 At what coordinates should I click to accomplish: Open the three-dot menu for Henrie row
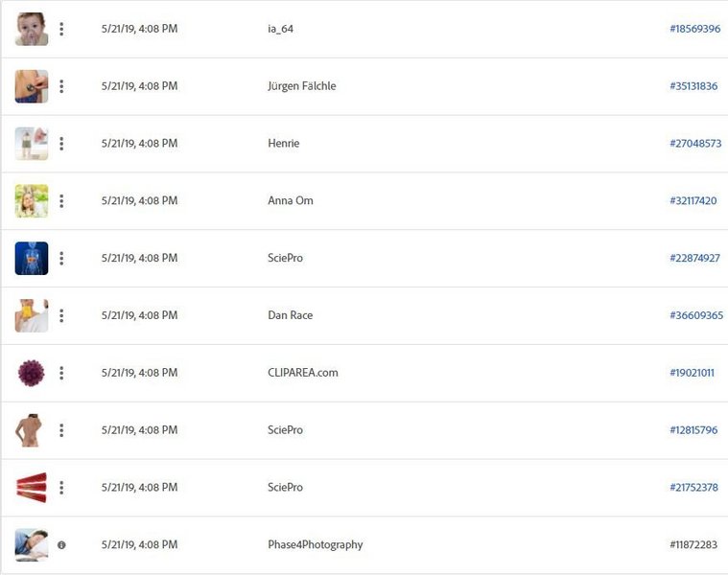click(x=61, y=144)
